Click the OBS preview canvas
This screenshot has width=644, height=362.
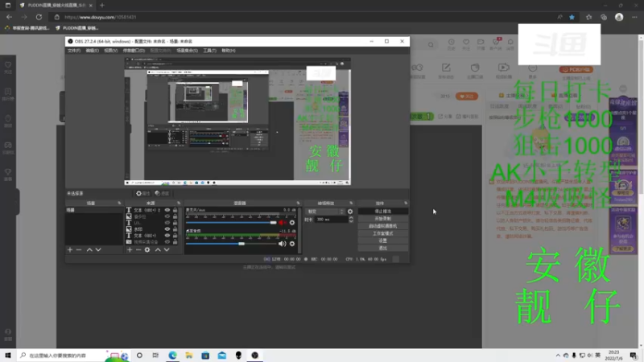[237, 121]
